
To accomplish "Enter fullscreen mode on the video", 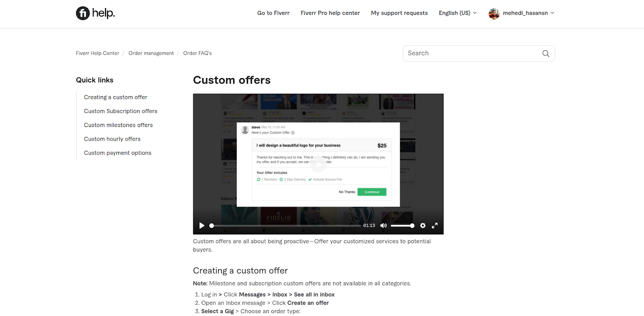I will pyautogui.click(x=435, y=226).
